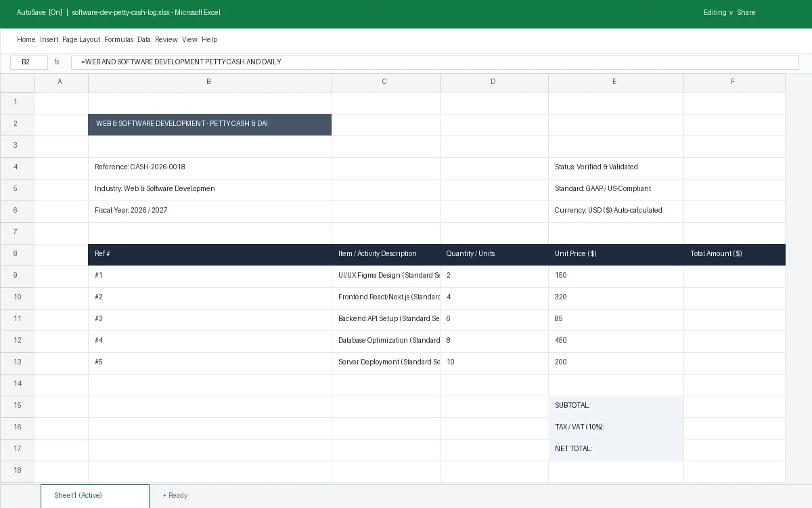The height and width of the screenshot is (508, 812).
Task: Select the Database Optimization cell
Action: click(386, 341)
